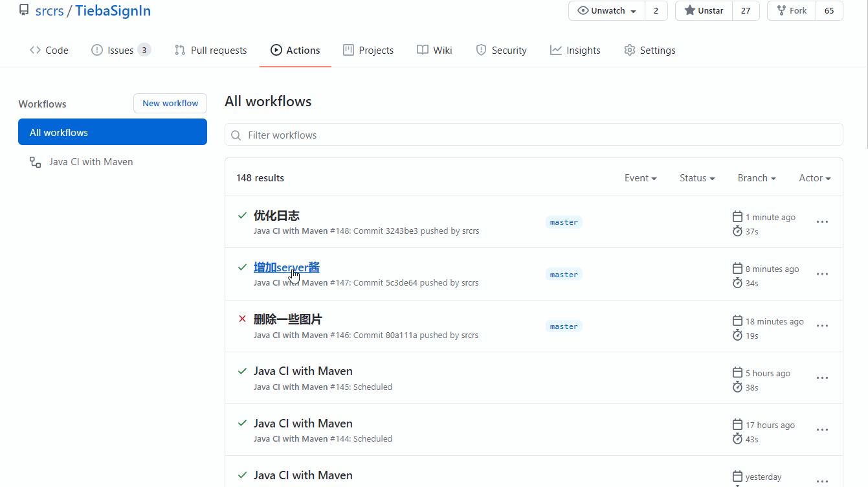Open the three-dot menu for run #144
The height and width of the screenshot is (487, 868).
tap(822, 429)
